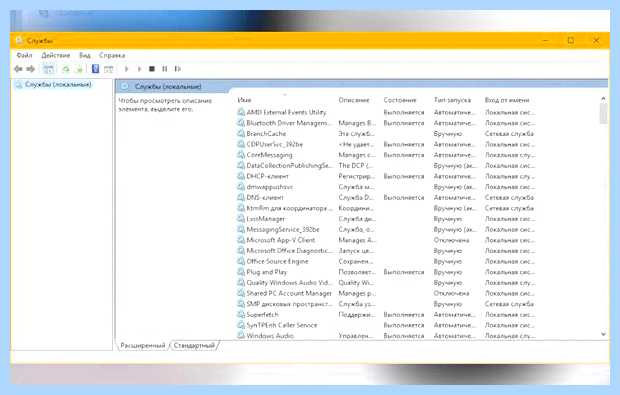This screenshot has height=395, width=620.
Task: Click the gear icon of Windows Audio
Action: click(x=241, y=335)
